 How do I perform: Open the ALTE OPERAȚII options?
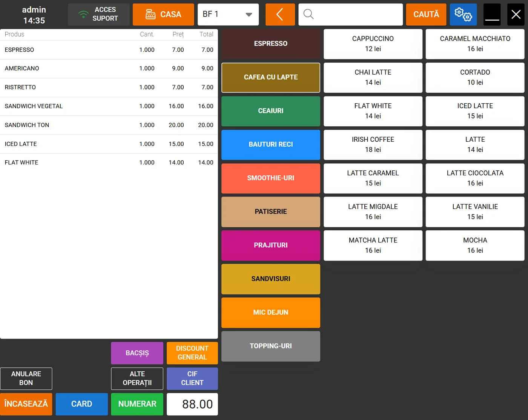[137, 379]
